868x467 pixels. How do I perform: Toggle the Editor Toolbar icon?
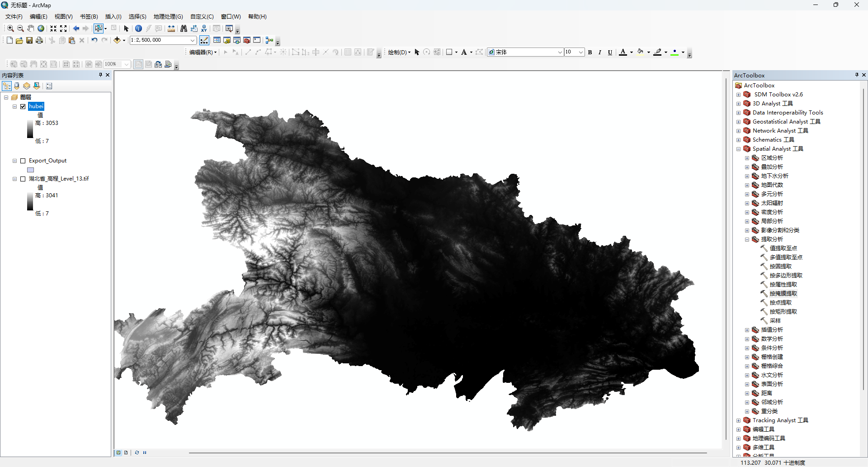coord(204,40)
